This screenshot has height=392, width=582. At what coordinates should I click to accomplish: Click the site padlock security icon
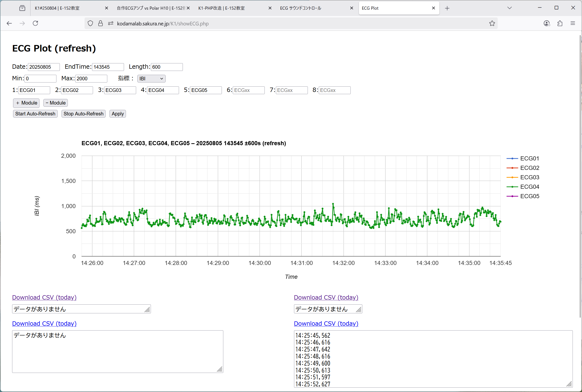click(101, 23)
